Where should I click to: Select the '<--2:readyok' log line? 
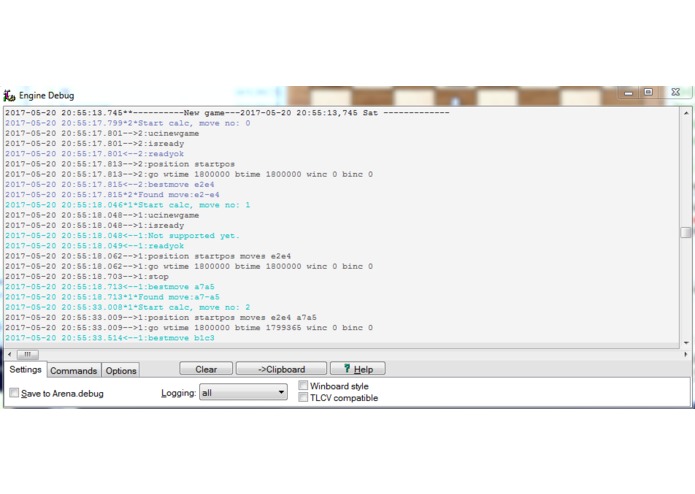click(x=94, y=154)
